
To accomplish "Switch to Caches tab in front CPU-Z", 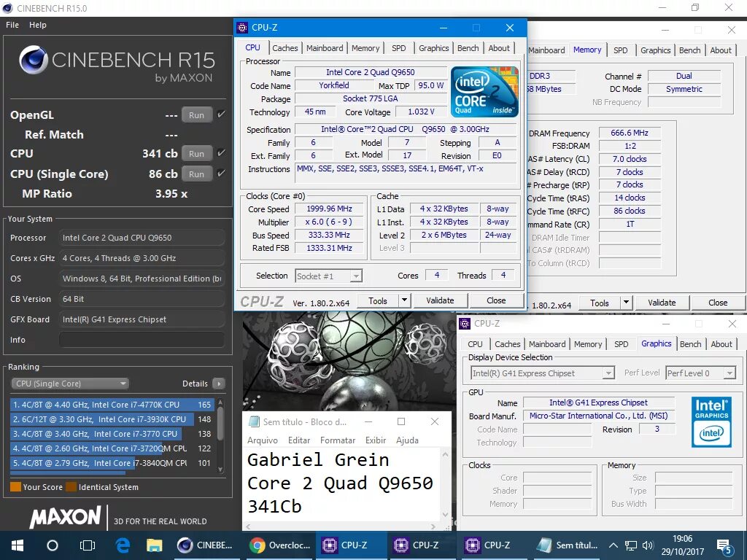I will tap(285, 48).
